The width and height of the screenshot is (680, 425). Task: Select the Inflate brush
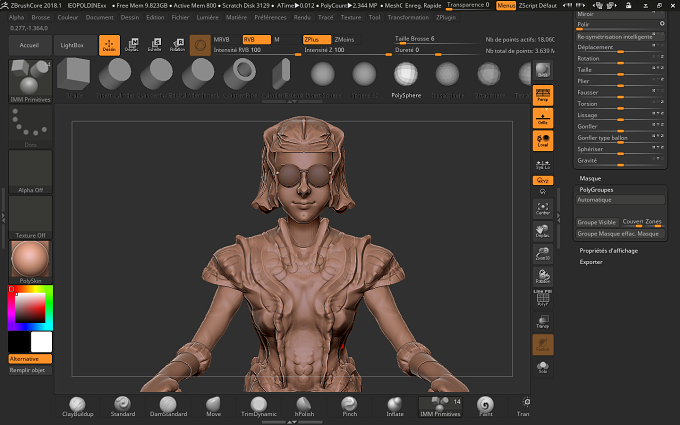click(x=395, y=407)
